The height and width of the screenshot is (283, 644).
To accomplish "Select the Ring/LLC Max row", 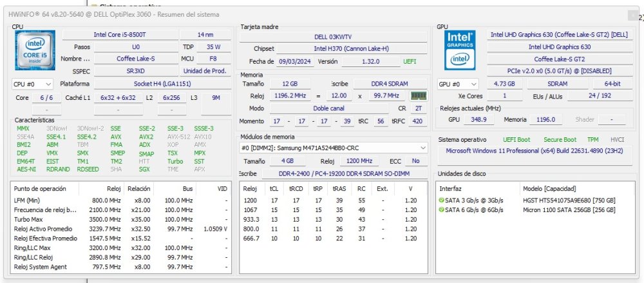I will (x=121, y=248).
